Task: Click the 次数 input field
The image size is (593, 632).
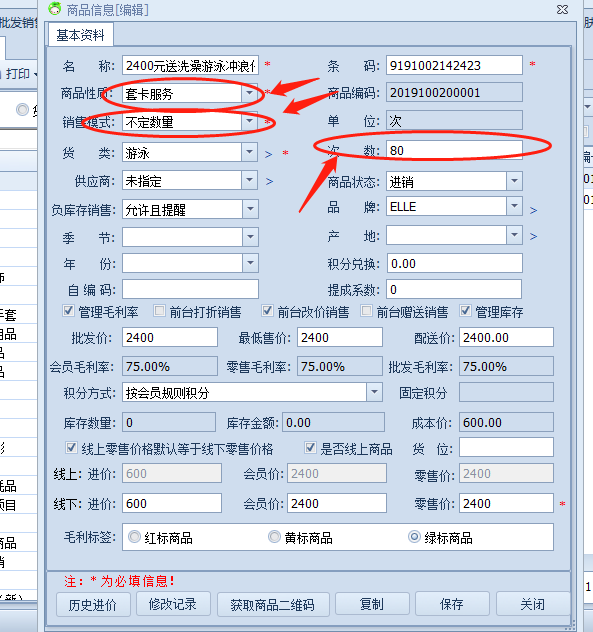Action: pyautogui.click(x=454, y=150)
